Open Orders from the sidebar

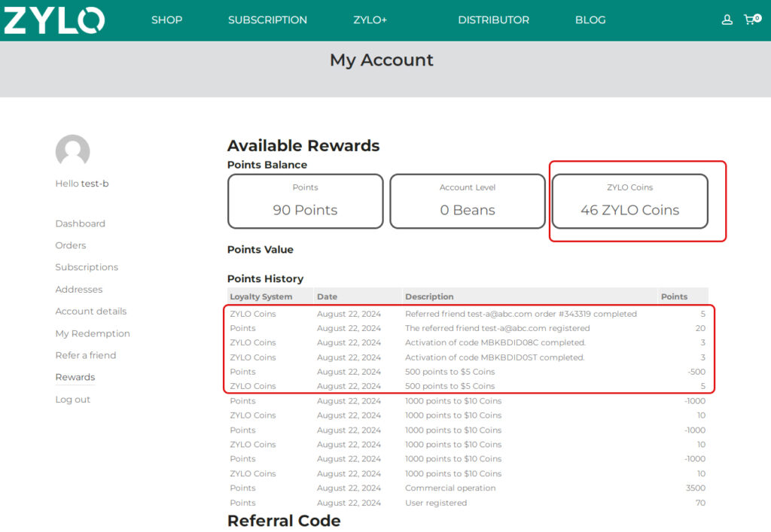[70, 245]
